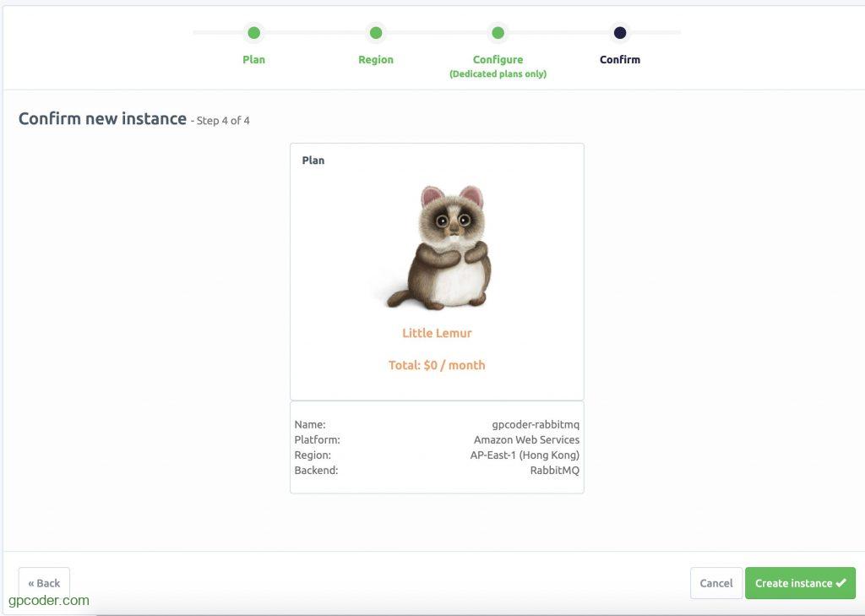
Task: Click the Little Lemur plan name
Action: point(437,333)
